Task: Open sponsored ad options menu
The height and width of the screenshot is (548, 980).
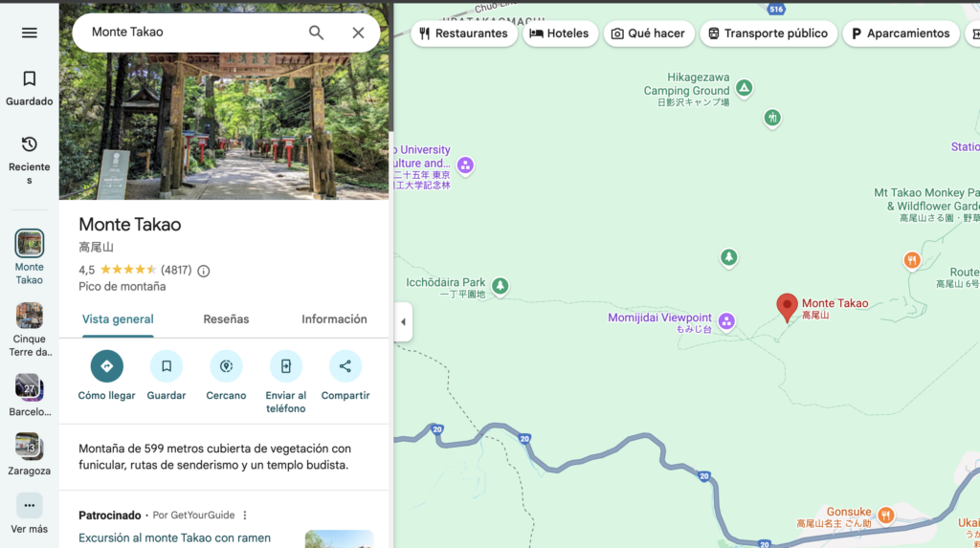Action: [245, 515]
